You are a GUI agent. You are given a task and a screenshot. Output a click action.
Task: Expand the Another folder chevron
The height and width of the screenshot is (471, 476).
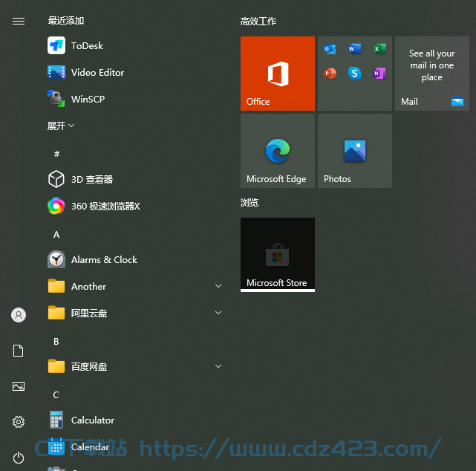[x=218, y=286]
